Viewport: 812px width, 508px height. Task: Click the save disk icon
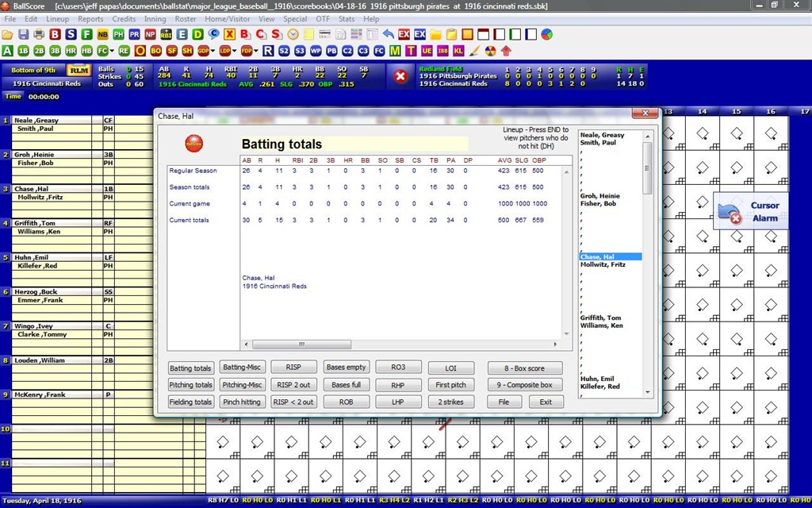(23, 35)
